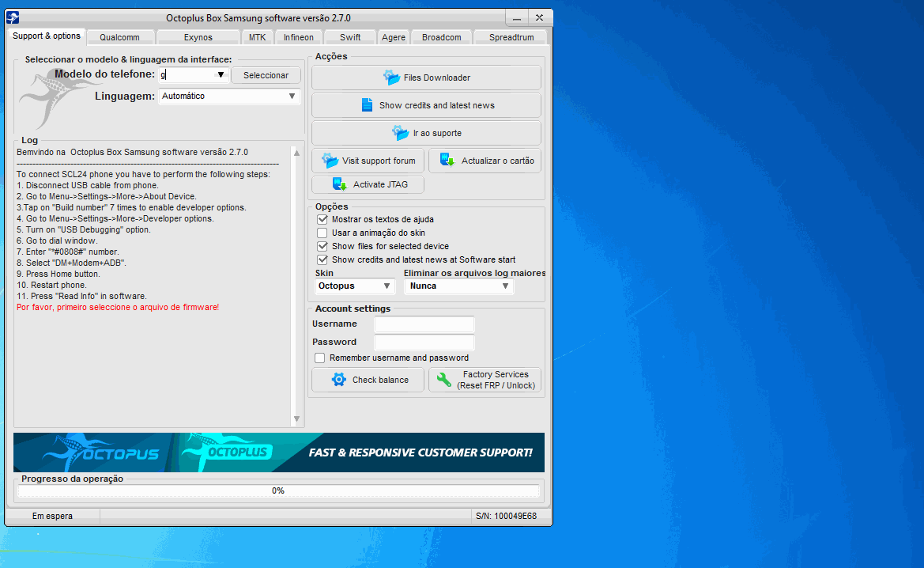Click Actualizar o cartão button
This screenshot has height=568, width=924.
point(485,161)
